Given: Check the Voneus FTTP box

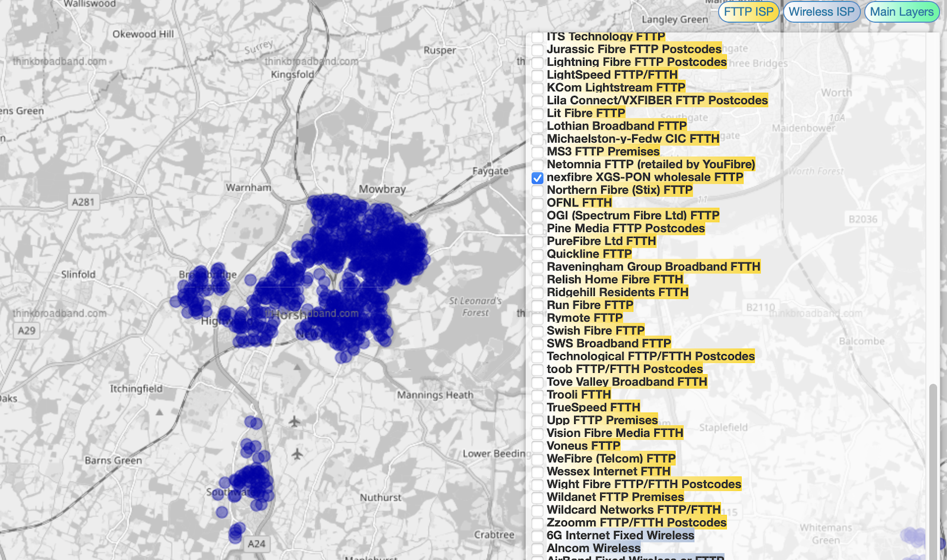Looking at the screenshot, I should (x=537, y=446).
